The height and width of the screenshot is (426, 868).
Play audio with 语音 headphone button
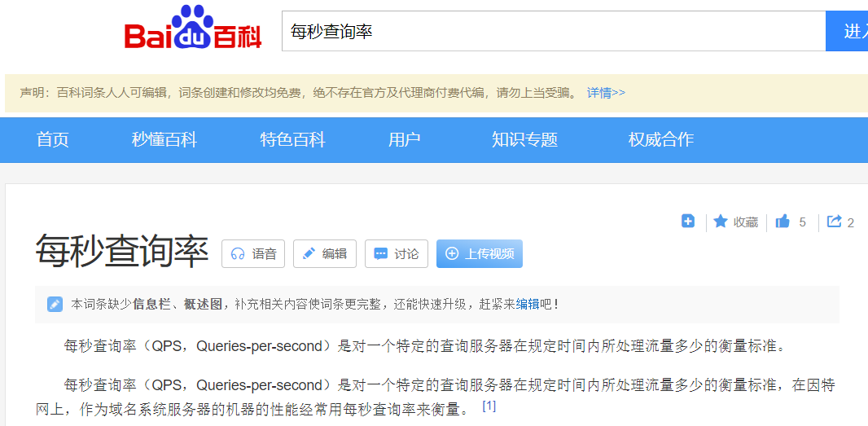click(x=253, y=253)
